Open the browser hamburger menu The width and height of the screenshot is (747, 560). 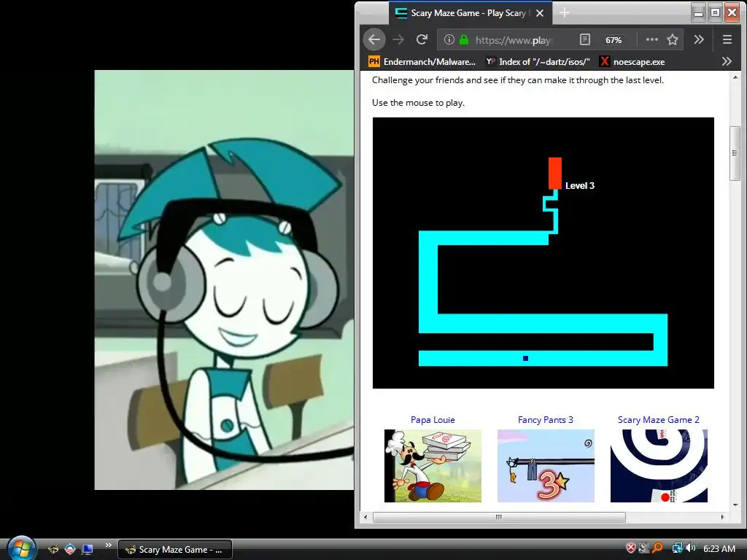click(727, 39)
